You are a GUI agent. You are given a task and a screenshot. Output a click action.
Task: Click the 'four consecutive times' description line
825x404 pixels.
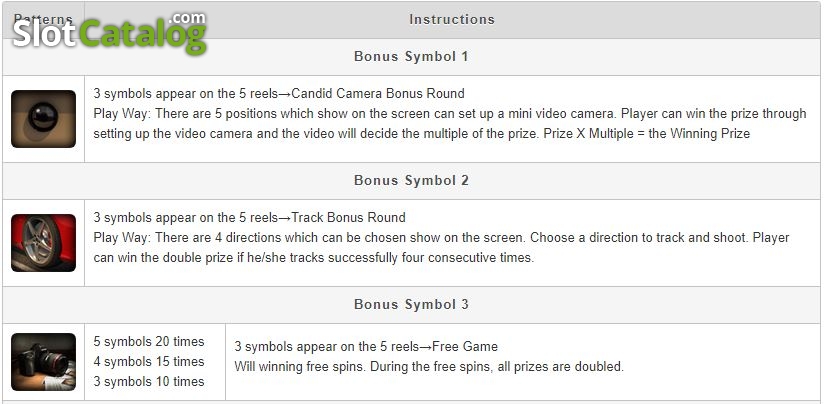314,258
